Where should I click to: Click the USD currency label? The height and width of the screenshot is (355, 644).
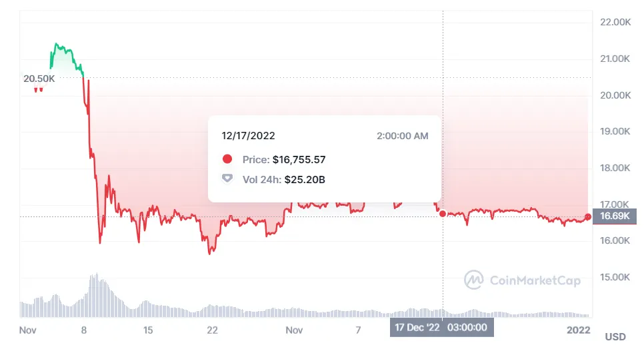[x=615, y=336]
